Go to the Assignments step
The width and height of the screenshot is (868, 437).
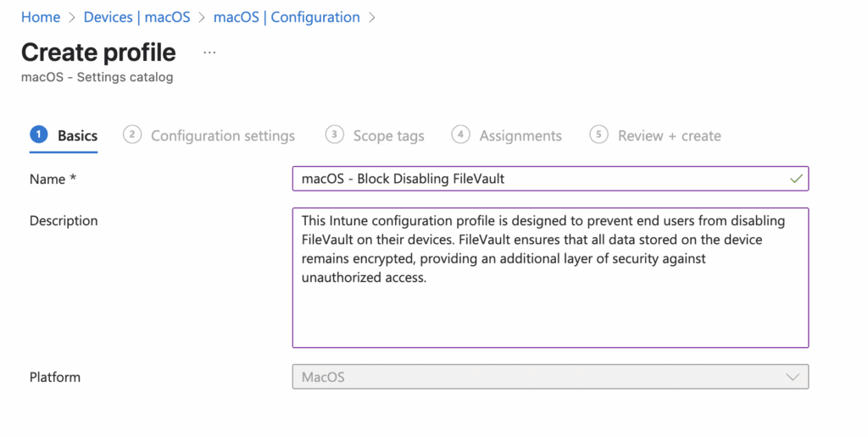point(520,136)
